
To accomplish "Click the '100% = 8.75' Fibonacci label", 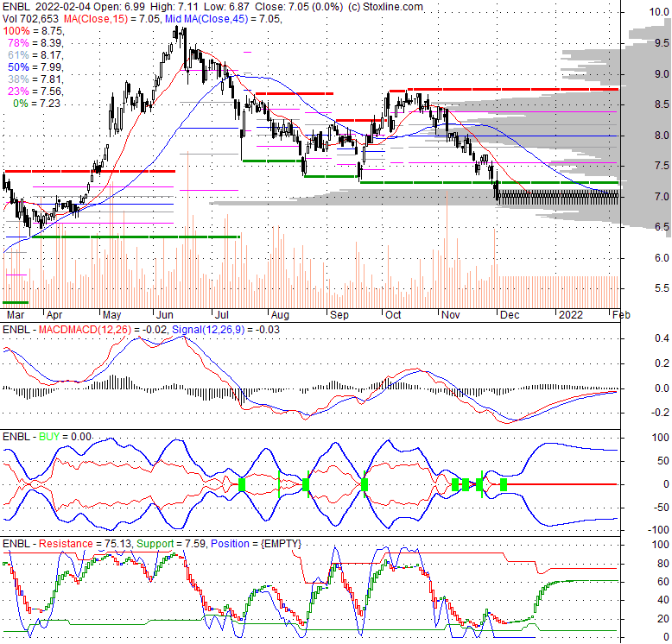I will point(34,31).
